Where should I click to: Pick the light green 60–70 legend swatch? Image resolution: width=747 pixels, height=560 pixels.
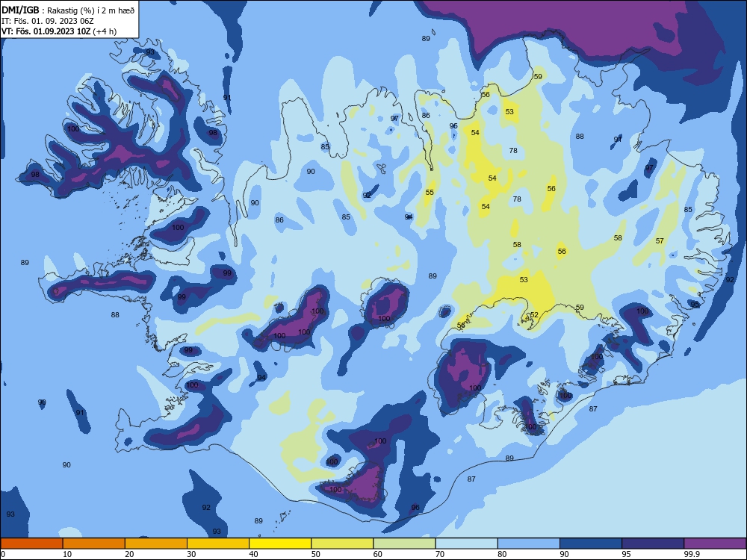[404, 544]
